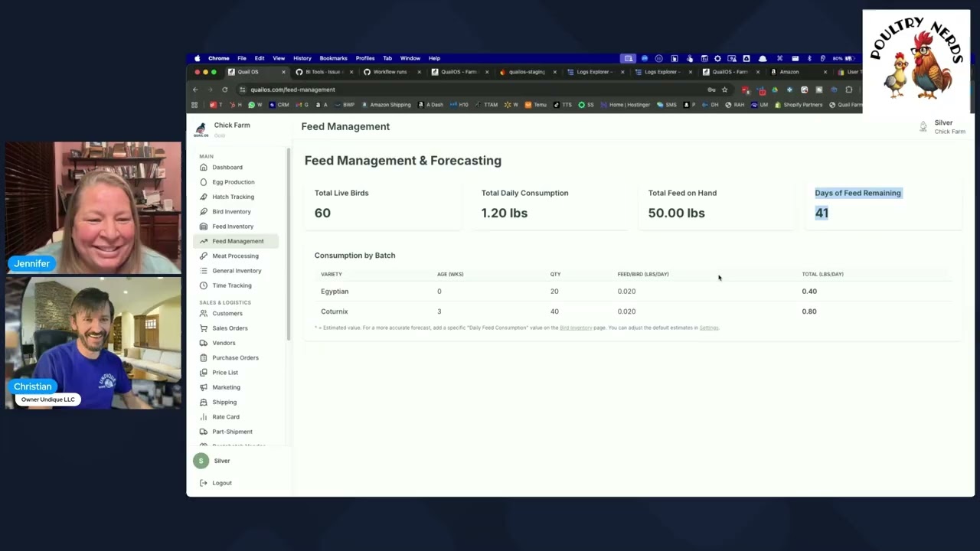Open Egg Production icon in sidebar
This screenshot has height=551, width=980.
tap(204, 182)
